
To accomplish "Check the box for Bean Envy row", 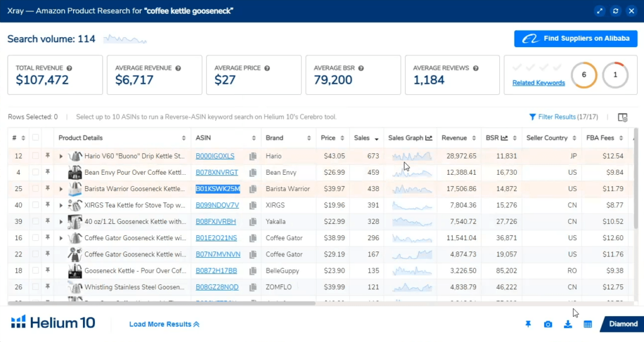I will pyautogui.click(x=36, y=172).
